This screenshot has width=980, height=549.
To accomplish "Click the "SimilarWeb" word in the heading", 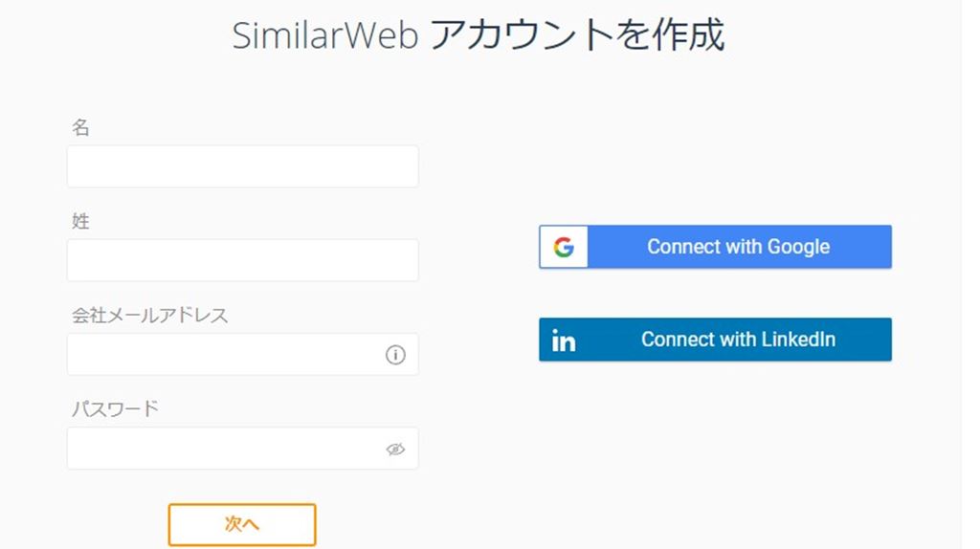I will [x=323, y=35].
